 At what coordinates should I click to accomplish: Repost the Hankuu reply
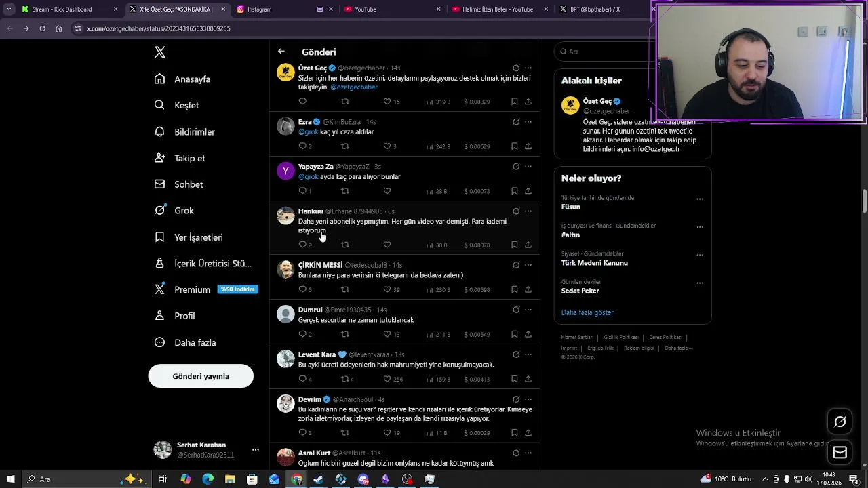point(345,245)
